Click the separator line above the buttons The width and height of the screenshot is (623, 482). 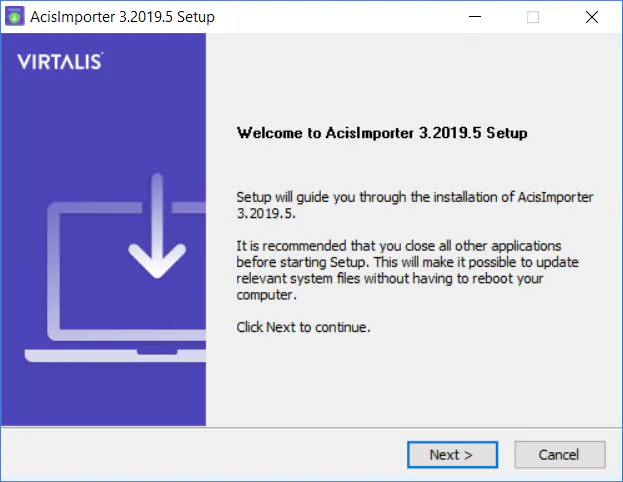click(312, 428)
